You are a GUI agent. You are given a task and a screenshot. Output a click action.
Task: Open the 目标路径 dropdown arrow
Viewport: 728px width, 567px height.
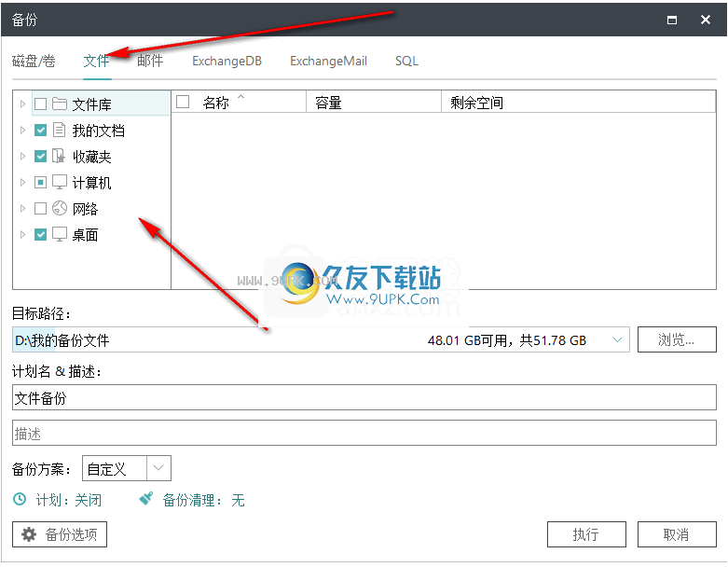pos(617,340)
